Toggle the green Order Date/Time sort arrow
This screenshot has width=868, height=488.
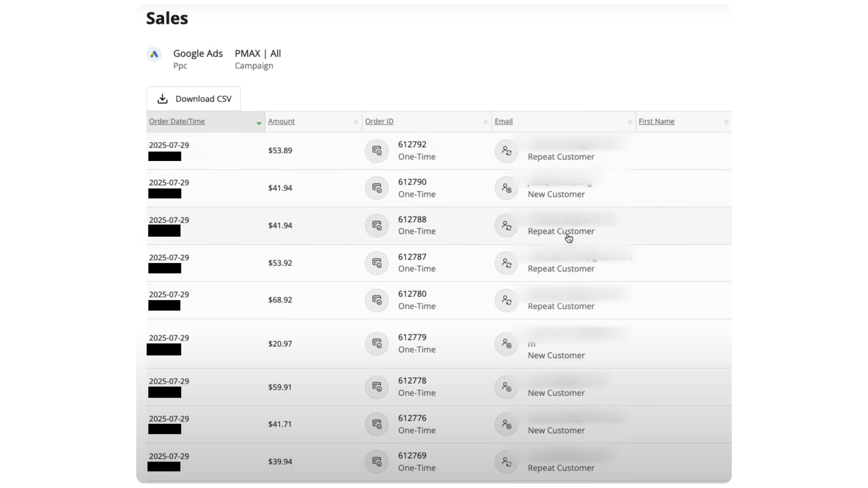click(259, 123)
